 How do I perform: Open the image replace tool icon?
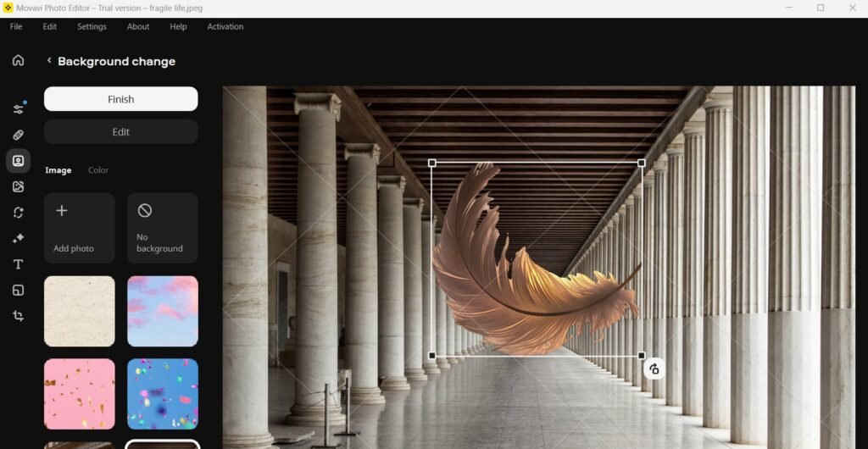coord(18,186)
